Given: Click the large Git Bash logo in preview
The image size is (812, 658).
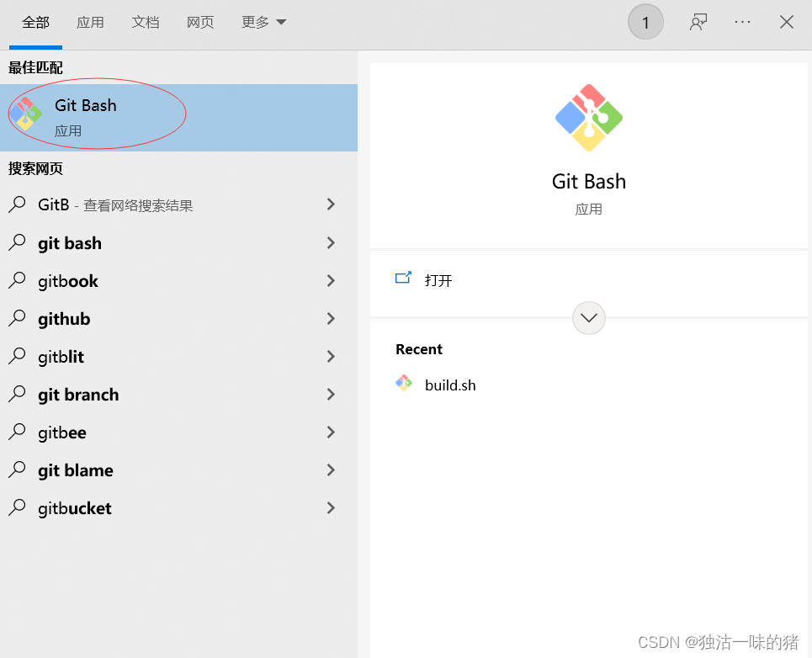Looking at the screenshot, I should click(589, 118).
